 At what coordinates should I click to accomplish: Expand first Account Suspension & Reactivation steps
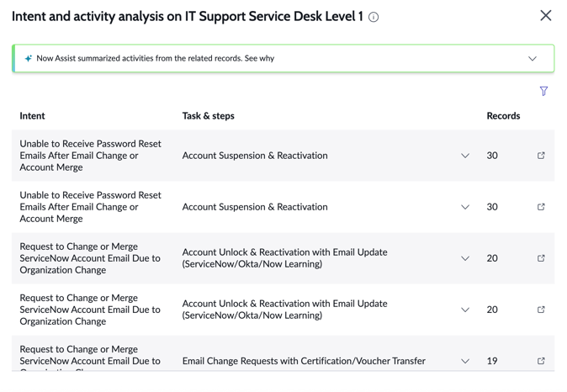tap(465, 156)
